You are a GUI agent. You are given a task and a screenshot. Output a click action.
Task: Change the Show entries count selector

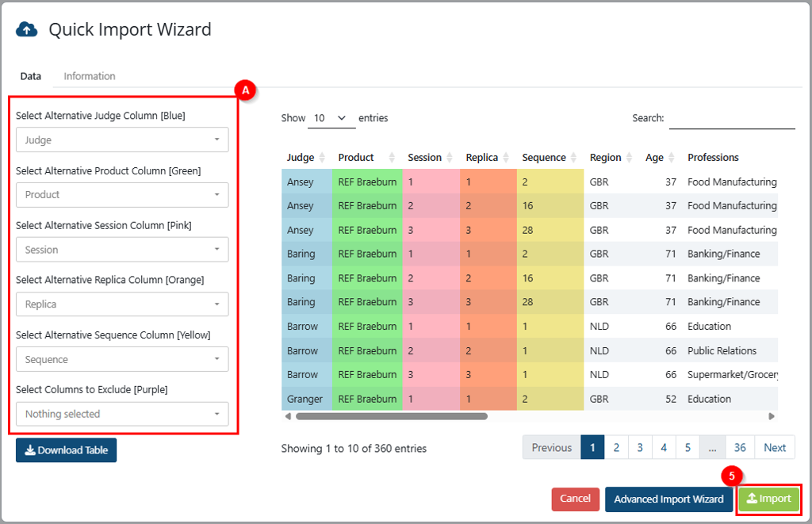coord(331,118)
